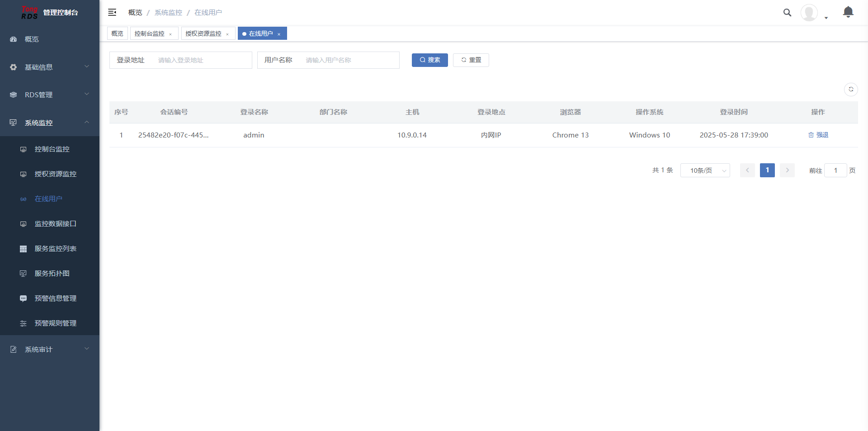
Task: Click the 预警信息管理 message icon
Action: pos(24,298)
